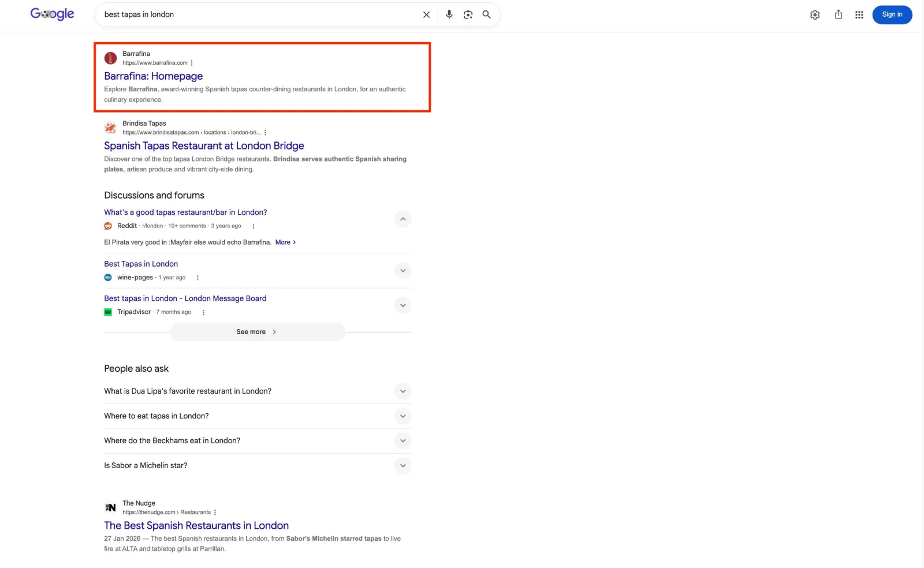The width and height of the screenshot is (924, 568).
Task: Open search by image (Lens) icon
Action: point(468,14)
